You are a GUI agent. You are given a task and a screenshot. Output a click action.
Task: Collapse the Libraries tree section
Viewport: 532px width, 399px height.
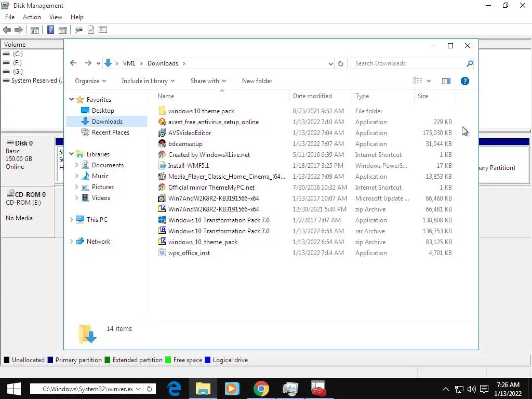point(71,154)
